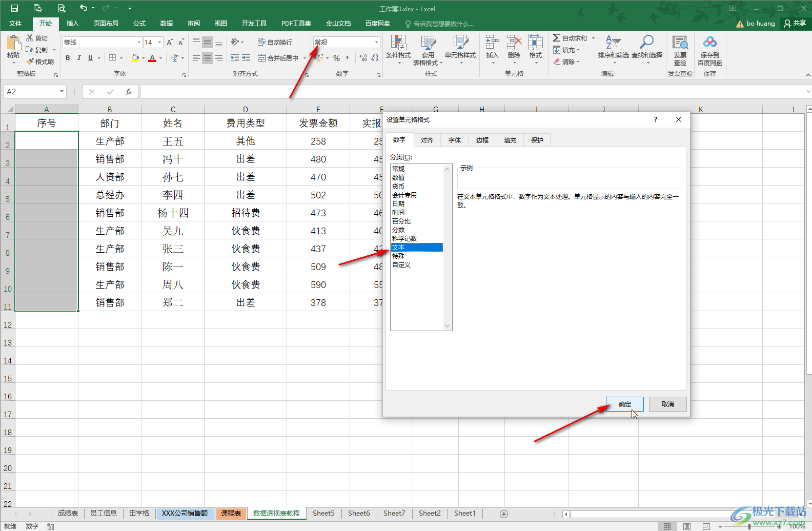Click the Font Color A icon
Screen dimensions: 812x531
[152, 58]
